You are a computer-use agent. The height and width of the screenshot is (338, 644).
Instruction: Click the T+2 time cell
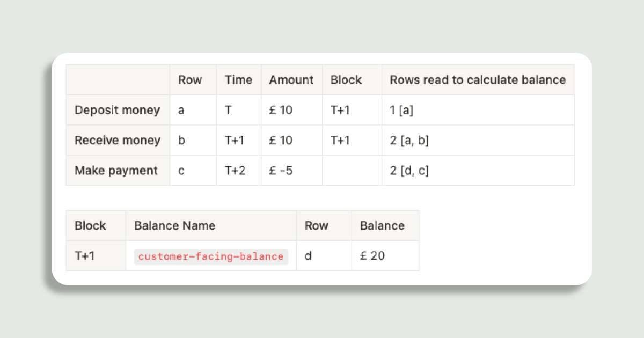(x=235, y=171)
